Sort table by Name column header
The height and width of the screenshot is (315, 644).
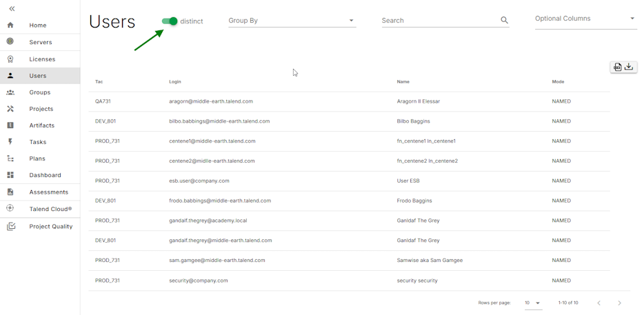coord(403,82)
